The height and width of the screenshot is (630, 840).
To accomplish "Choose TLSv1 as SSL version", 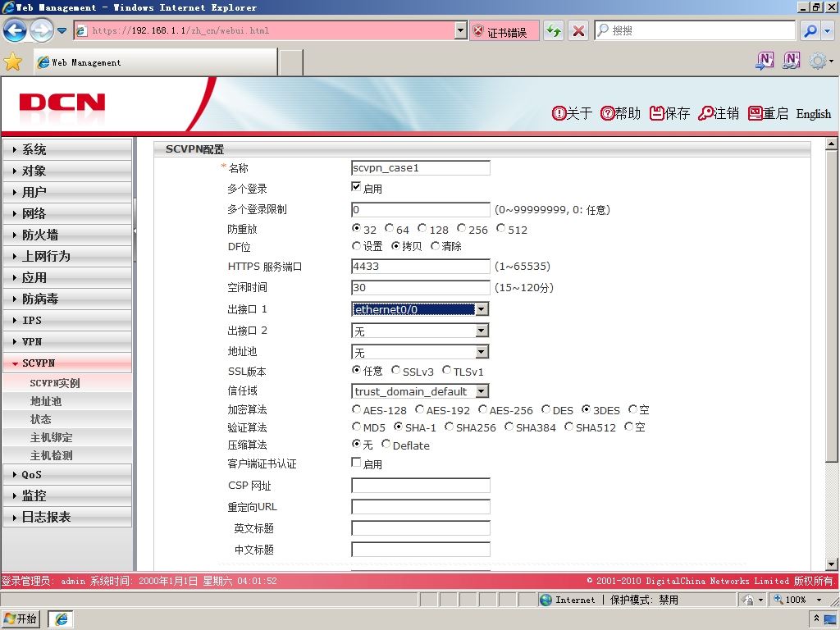I will (446, 370).
